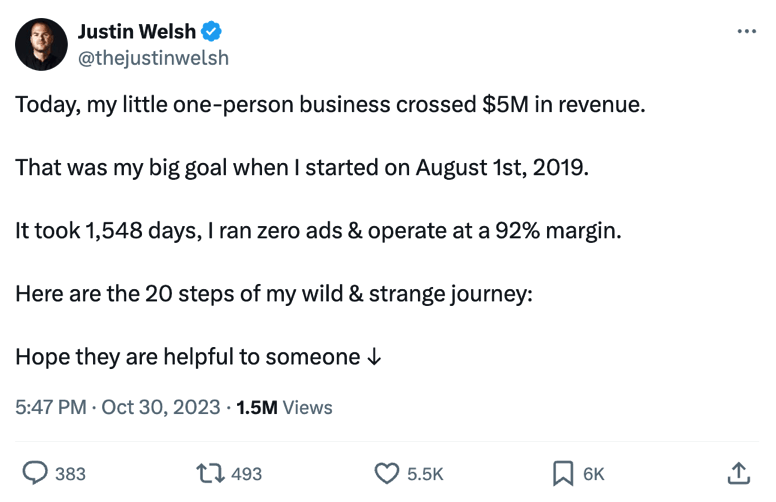Click the 493 reposts count
The width and height of the screenshot is (776, 502).
(246, 473)
